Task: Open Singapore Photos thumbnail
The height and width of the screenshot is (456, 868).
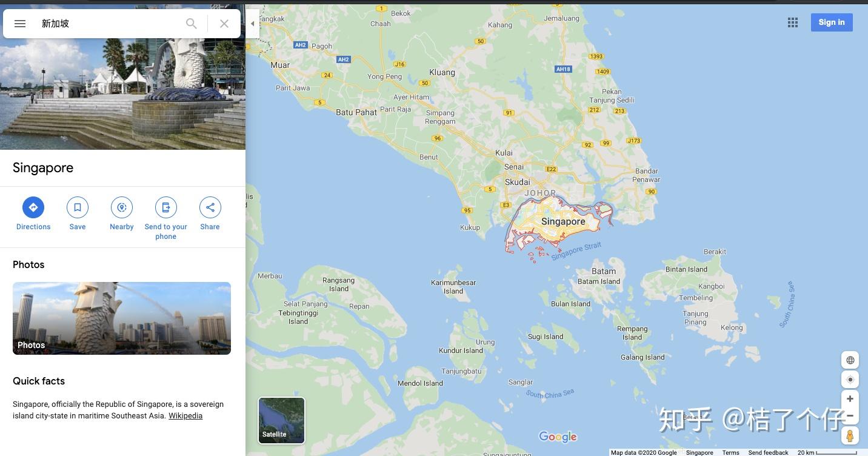Action: tap(122, 318)
